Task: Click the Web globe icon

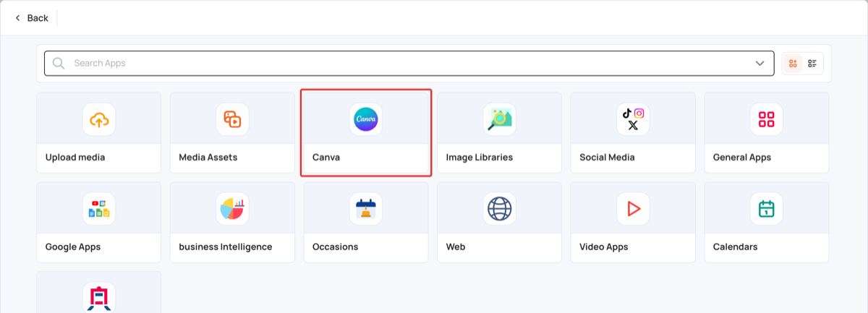Action: coord(500,209)
